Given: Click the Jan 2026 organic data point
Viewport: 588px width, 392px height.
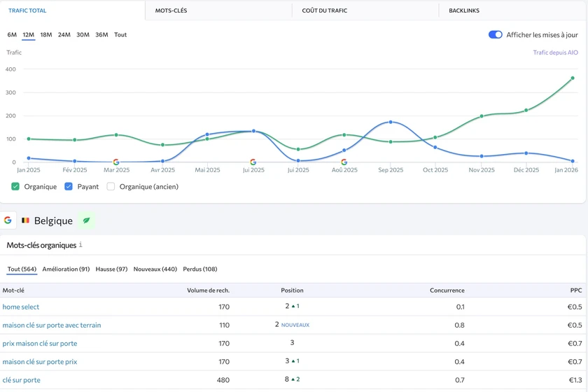Looking at the screenshot, I should pyautogui.click(x=573, y=78).
